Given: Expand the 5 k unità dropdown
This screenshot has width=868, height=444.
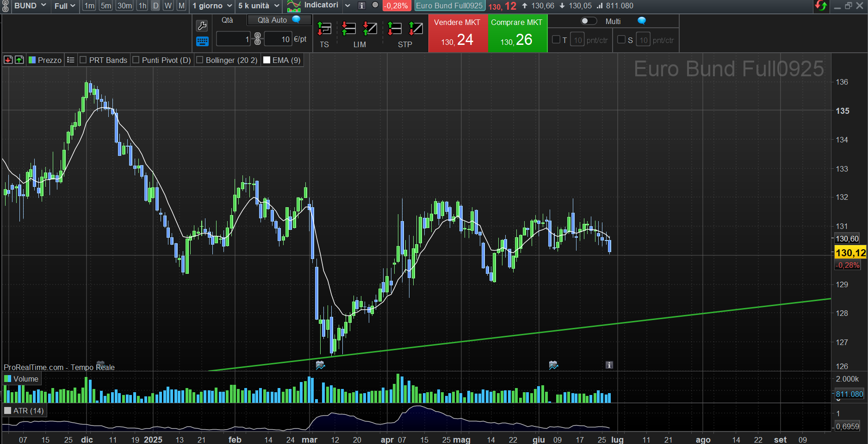Looking at the screenshot, I should pos(259,6).
